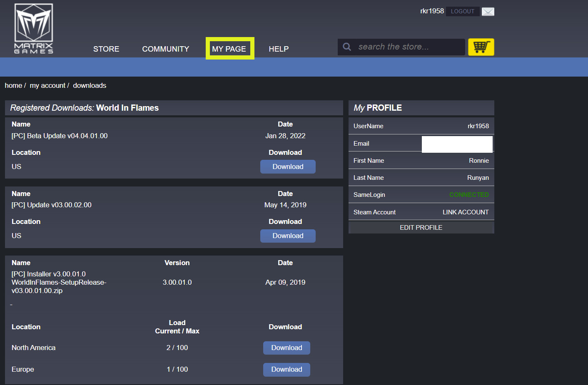This screenshot has height=385, width=588.
Task: Click the '2 / 100' load value
Action: (177, 348)
